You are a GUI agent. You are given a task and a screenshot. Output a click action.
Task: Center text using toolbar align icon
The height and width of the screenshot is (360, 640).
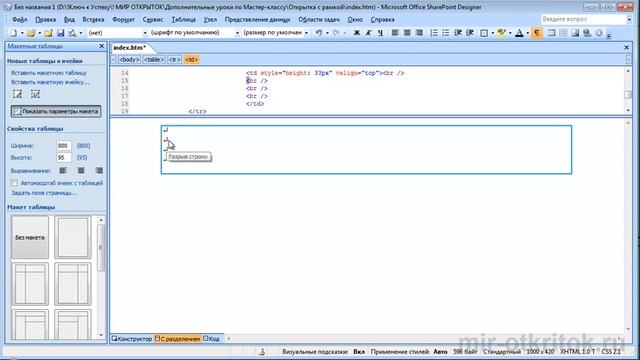(x=407, y=33)
